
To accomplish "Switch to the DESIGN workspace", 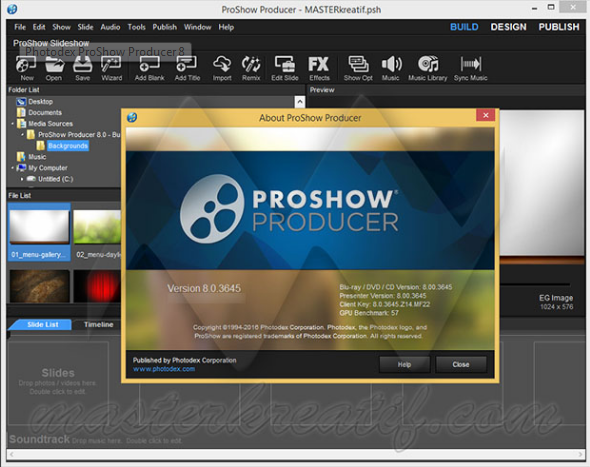I will pos(508,27).
